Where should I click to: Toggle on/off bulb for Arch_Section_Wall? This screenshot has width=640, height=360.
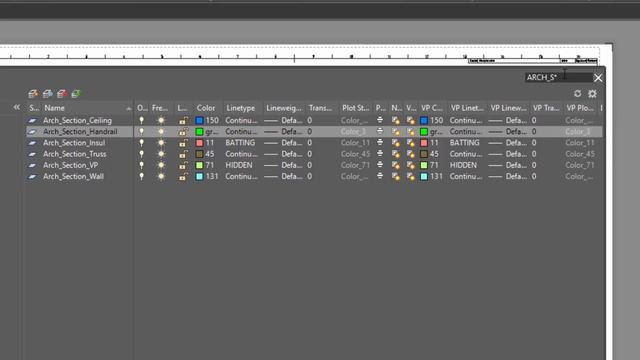[141, 176]
